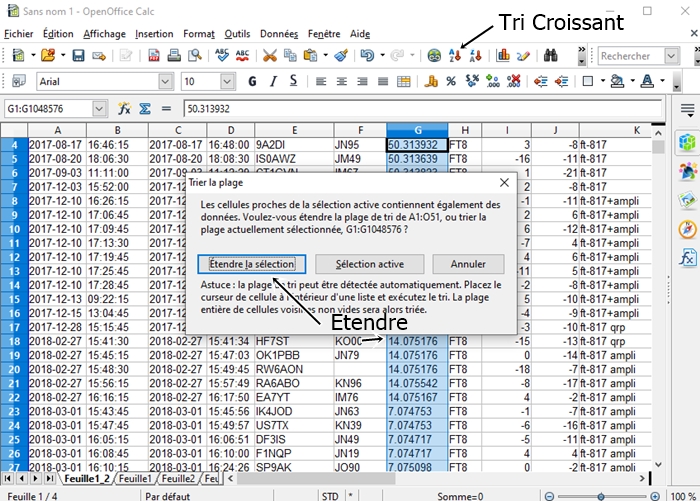Expand the font size dropdown
This screenshot has height=501, width=700.
pos(227,82)
